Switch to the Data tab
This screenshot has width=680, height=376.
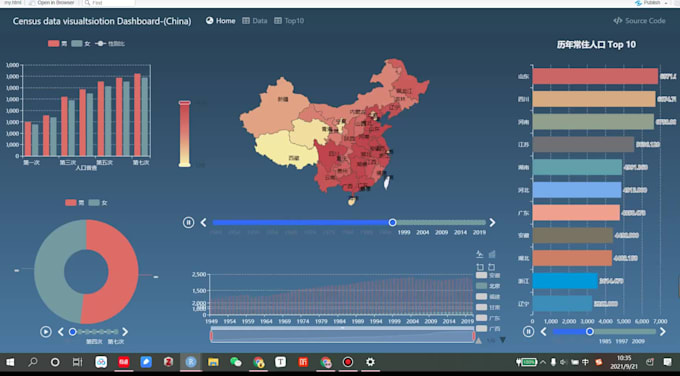tap(255, 21)
